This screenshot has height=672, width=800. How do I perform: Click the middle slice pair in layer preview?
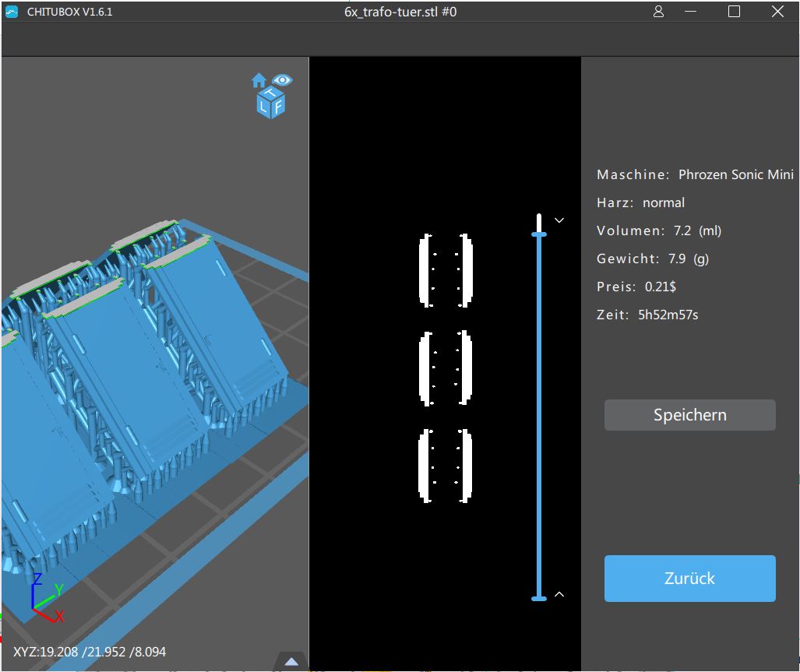[x=446, y=368]
